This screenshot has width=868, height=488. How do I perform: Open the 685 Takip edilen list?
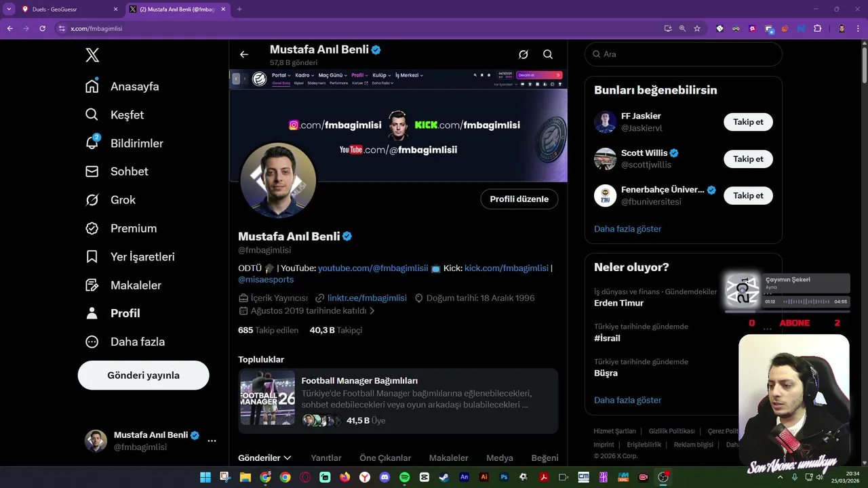pos(269,330)
